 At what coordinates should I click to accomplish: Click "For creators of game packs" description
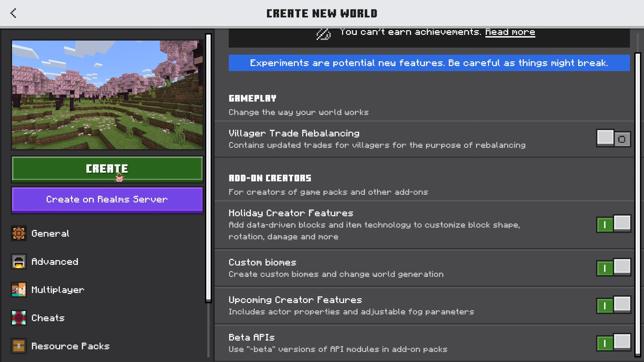(328, 192)
